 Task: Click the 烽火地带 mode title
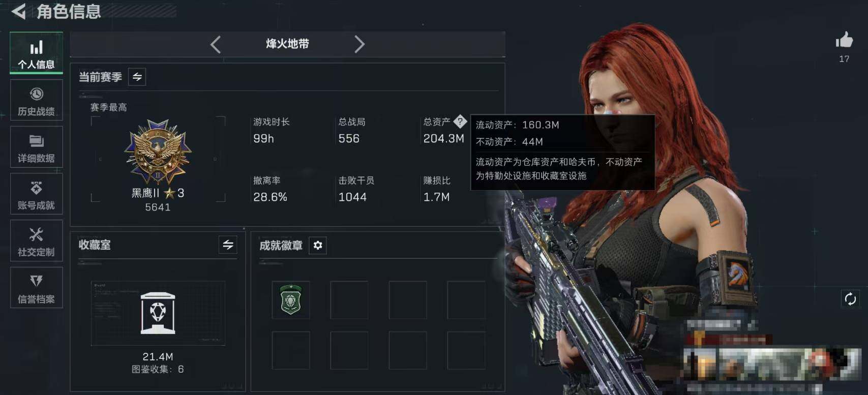tap(287, 44)
